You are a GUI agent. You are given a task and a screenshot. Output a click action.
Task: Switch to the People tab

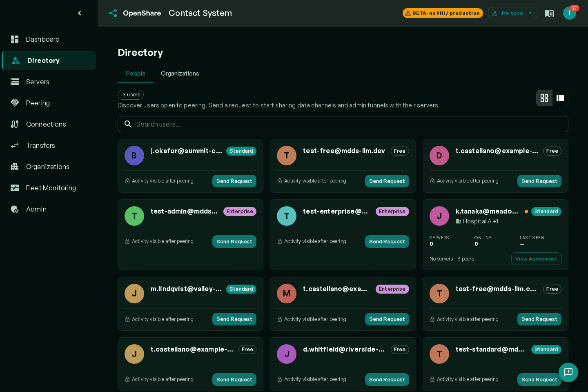pyautogui.click(x=136, y=73)
